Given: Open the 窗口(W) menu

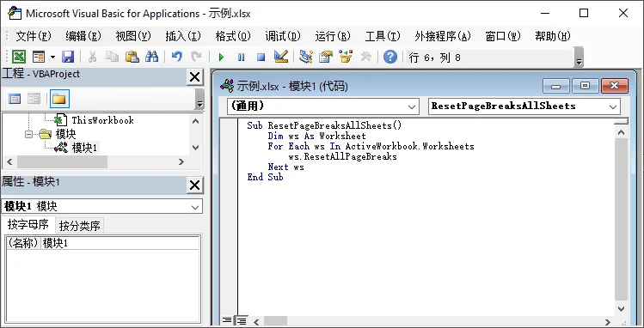Looking at the screenshot, I should tap(503, 36).
